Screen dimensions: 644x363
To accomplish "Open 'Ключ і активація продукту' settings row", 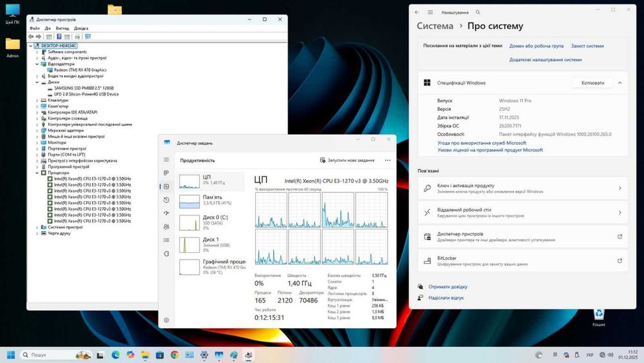I will (522, 188).
